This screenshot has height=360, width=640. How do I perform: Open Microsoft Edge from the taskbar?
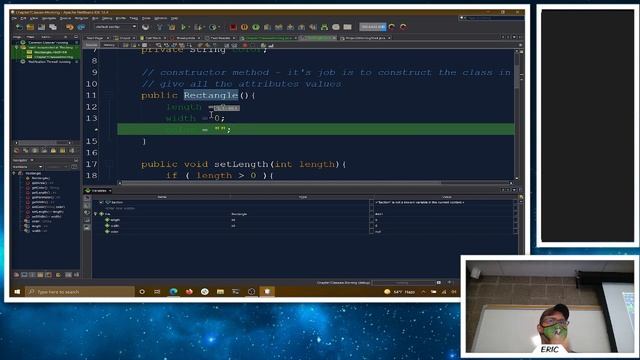tap(173, 291)
